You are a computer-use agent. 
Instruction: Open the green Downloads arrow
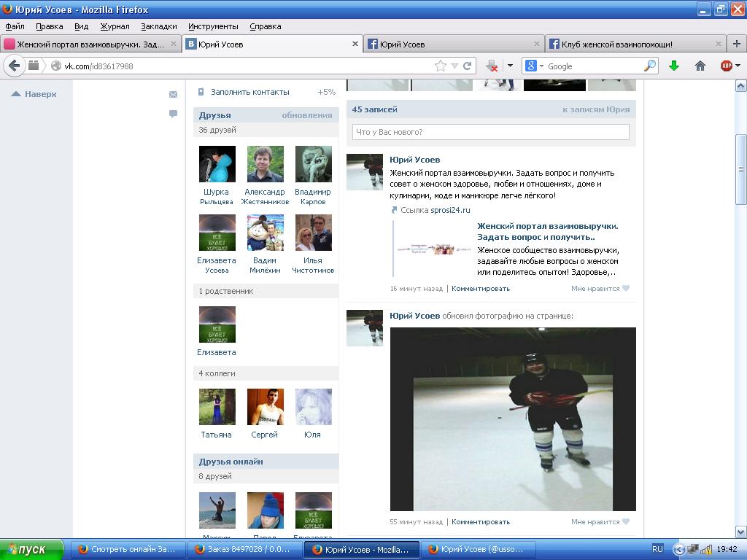673,66
